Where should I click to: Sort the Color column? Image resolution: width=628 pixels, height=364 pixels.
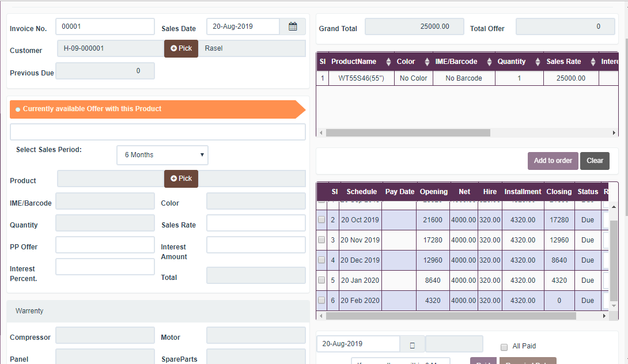coord(427,61)
